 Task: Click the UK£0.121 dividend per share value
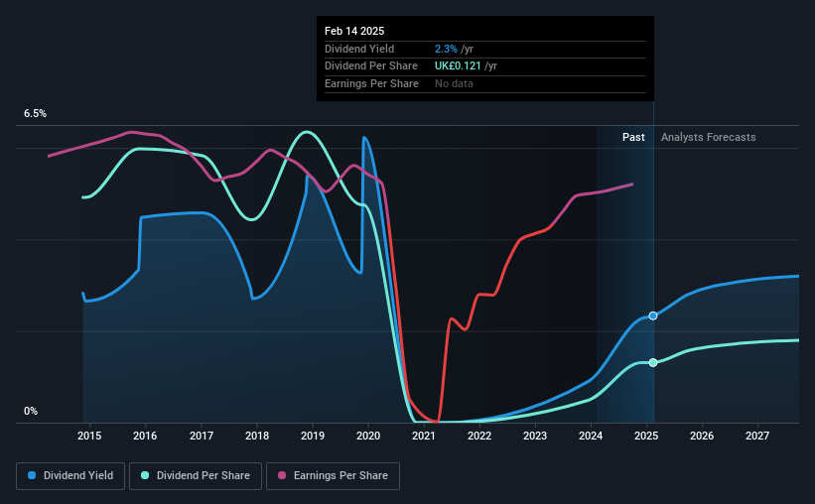tap(458, 66)
